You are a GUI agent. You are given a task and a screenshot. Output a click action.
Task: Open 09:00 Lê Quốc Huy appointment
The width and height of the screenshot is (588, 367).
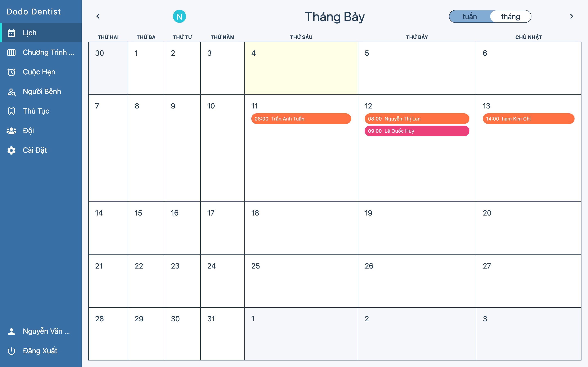tap(417, 131)
